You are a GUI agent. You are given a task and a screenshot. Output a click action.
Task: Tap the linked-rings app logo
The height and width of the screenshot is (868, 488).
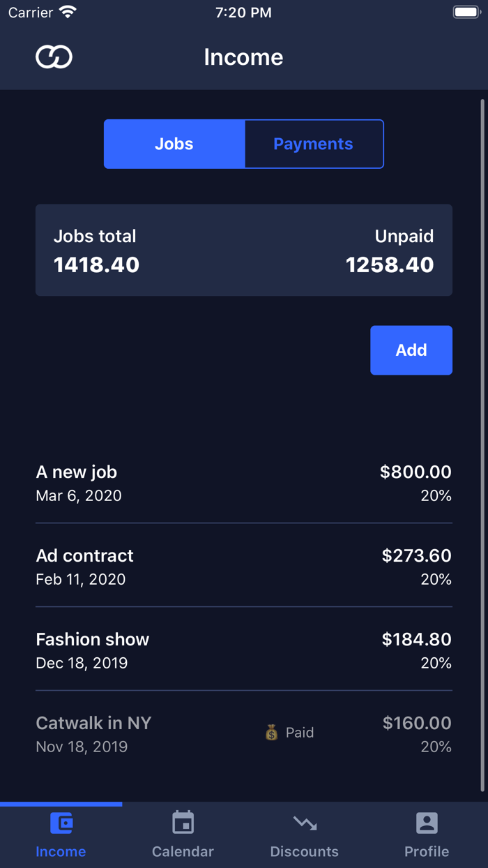click(x=54, y=57)
